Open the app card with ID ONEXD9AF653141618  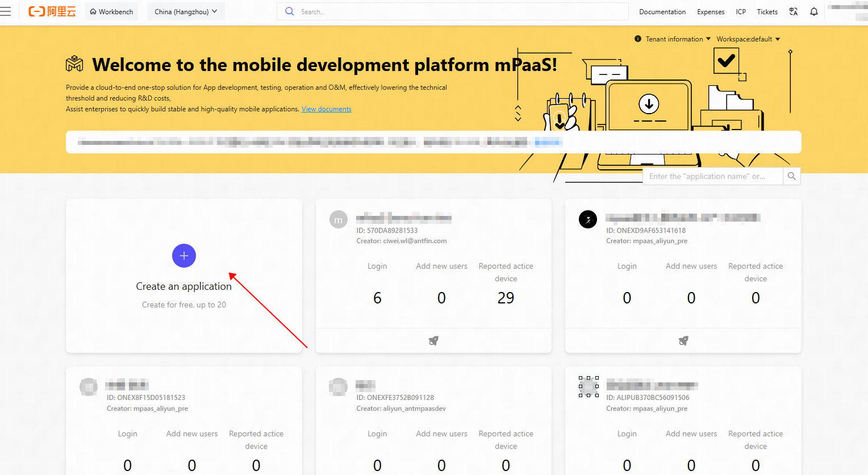click(683, 276)
